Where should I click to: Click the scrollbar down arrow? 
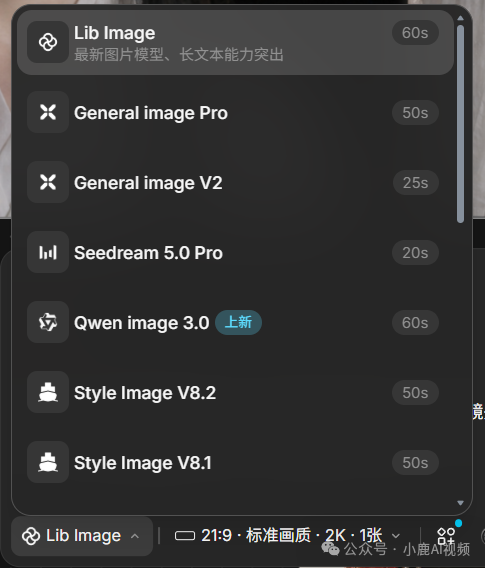pos(460,503)
